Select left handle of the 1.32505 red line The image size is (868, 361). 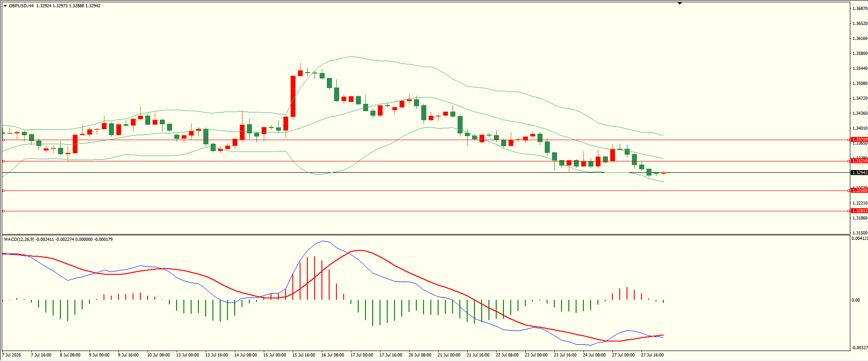[x=4, y=190]
